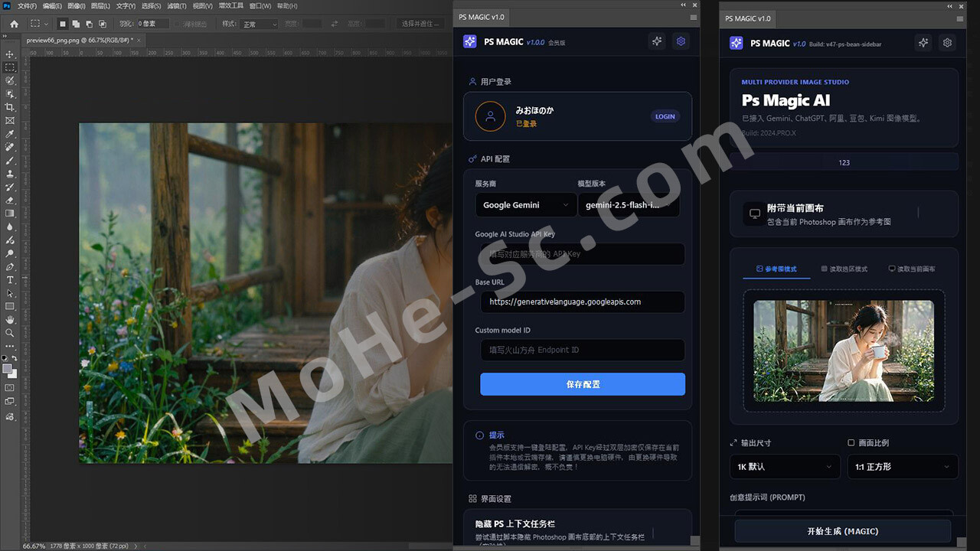Select the Eraser tool
The width and height of the screenshot is (980, 551).
10,201
